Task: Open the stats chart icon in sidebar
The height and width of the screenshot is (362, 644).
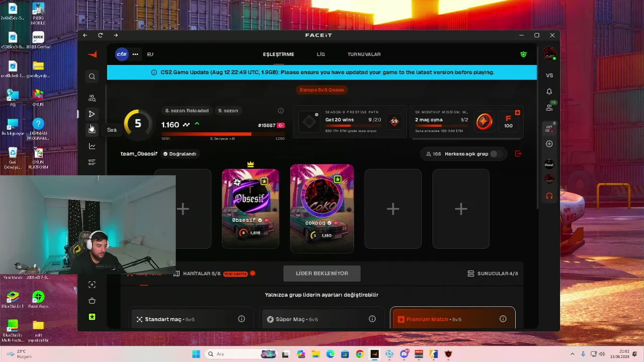Action: [92, 146]
